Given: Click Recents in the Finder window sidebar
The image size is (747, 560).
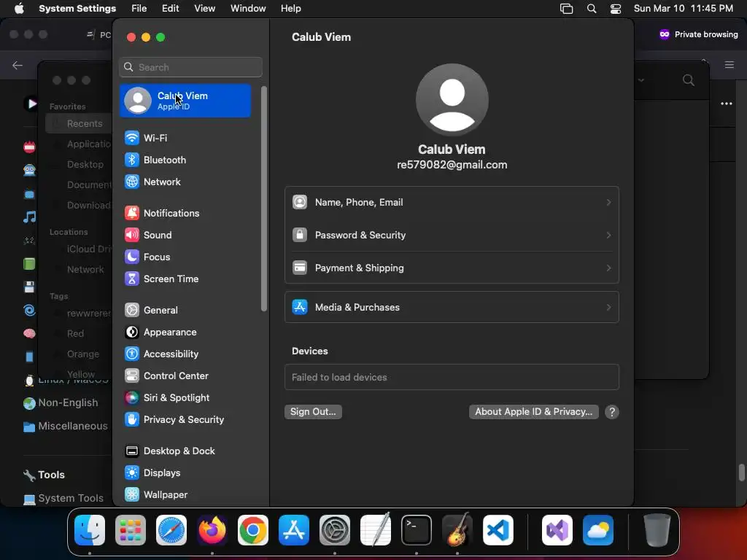Looking at the screenshot, I should point(79,124).
